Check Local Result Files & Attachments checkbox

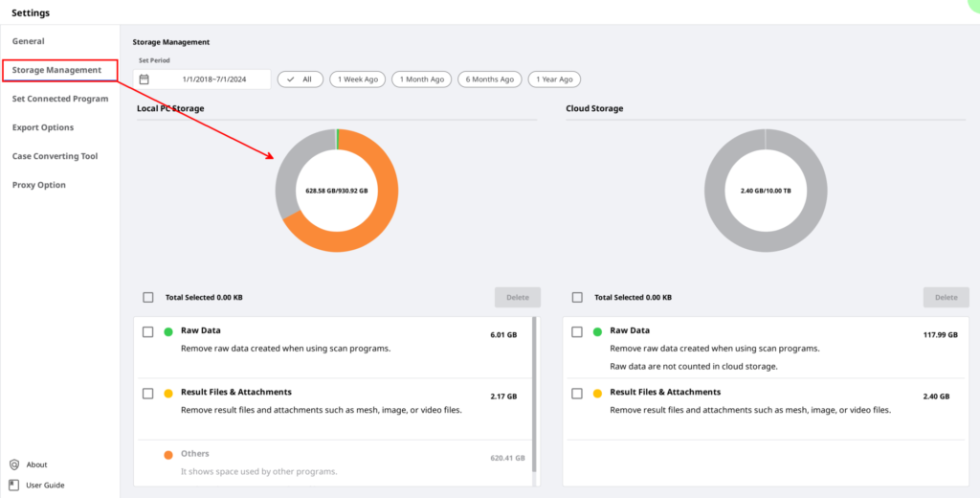(x=148, y=394)
